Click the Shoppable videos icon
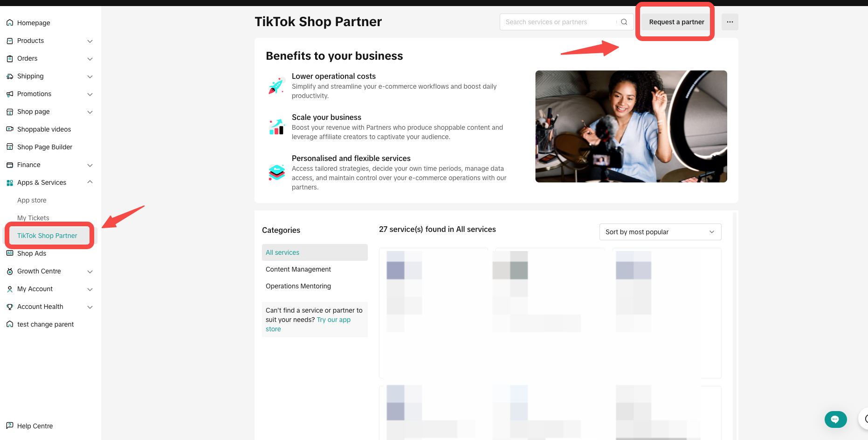 pos(10,129)
